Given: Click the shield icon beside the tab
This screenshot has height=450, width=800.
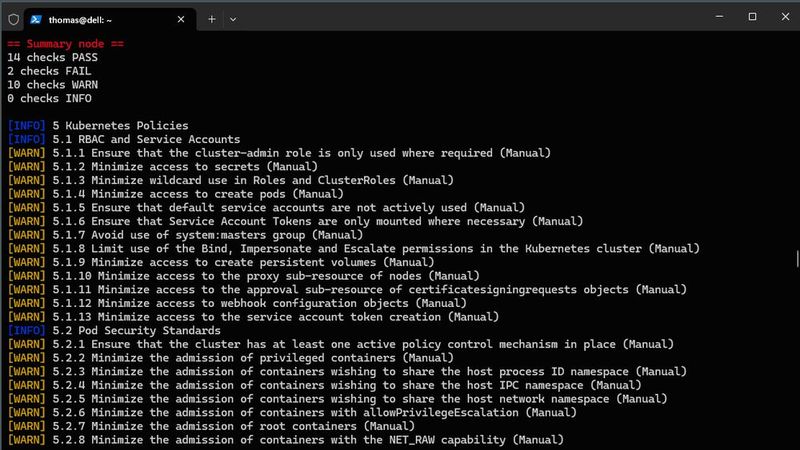Looking at the screenshot, I should [x=13, y=19].
